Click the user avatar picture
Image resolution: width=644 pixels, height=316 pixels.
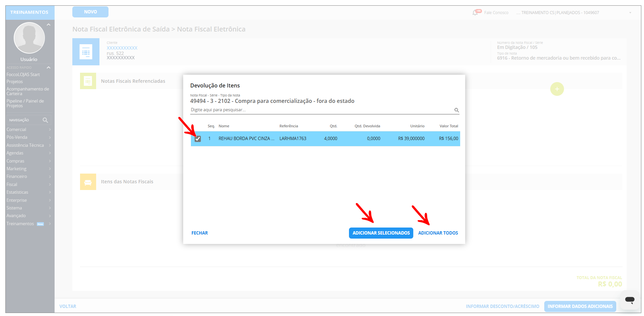click(29, 38)
